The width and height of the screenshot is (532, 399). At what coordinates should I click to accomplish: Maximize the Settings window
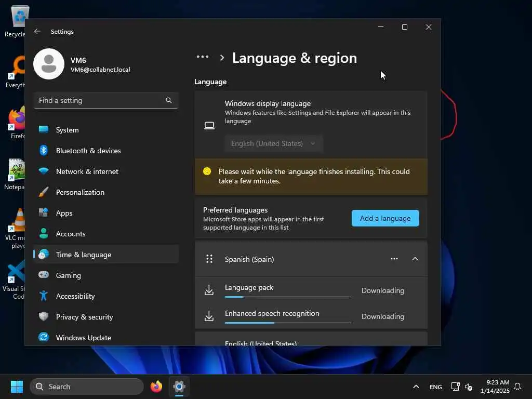click(x=404, y=27)
